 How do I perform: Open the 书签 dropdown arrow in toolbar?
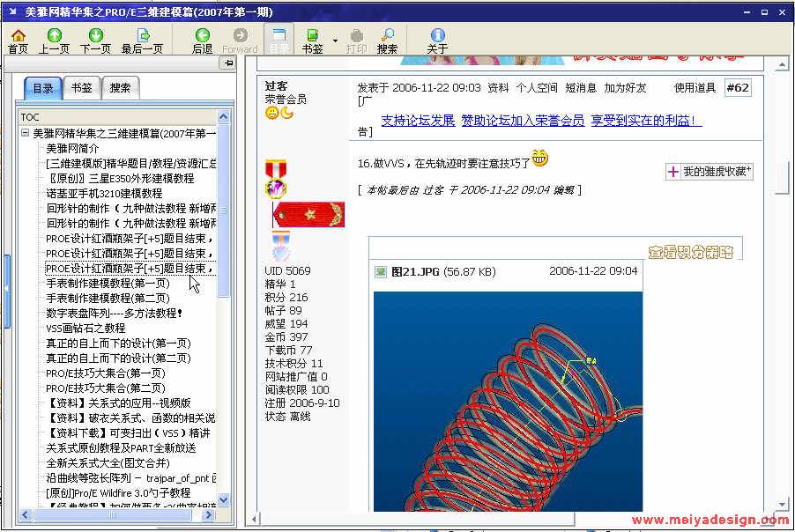335,41
